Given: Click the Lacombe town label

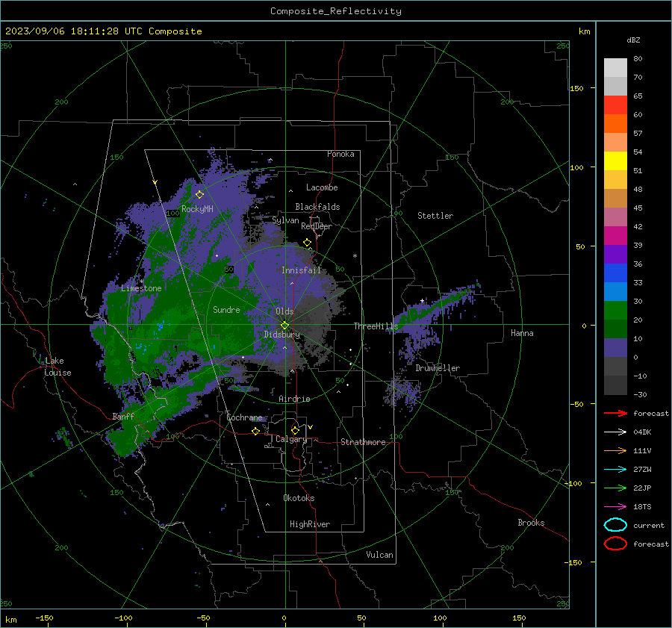Looking at the screenshot, I should pyautogui.click(x=322, y=187).
